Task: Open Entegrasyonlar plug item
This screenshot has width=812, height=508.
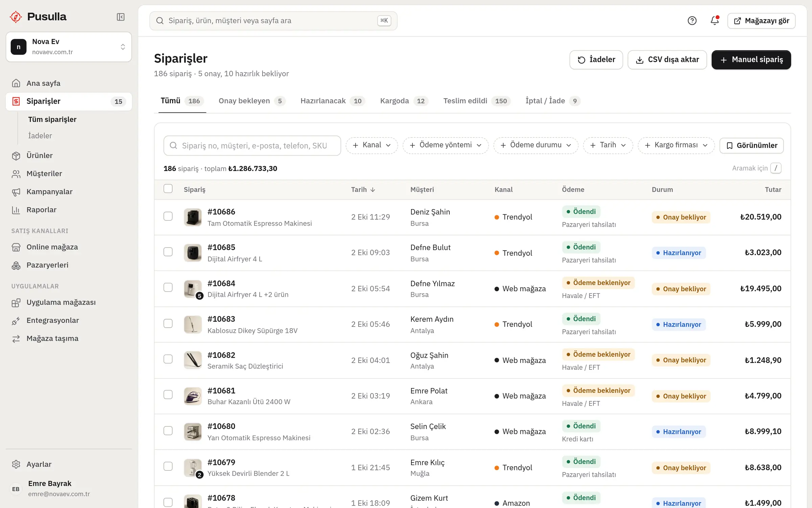Action: 69,320
